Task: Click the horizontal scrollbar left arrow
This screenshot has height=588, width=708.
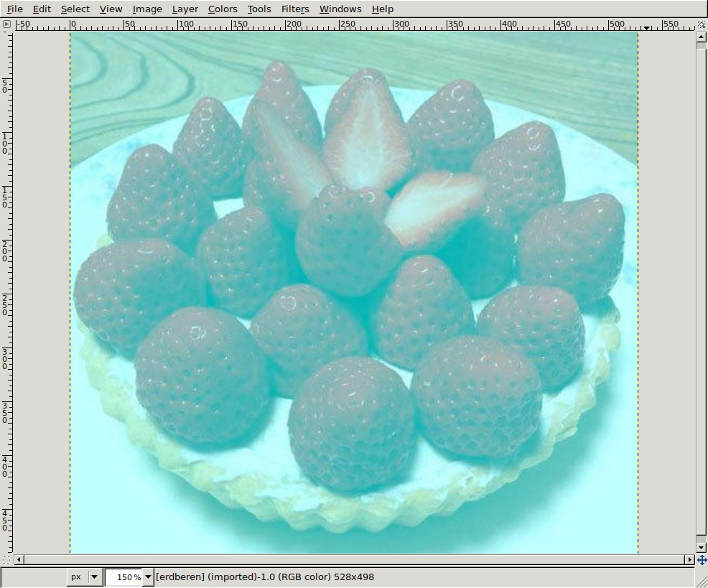Action: 19,559
